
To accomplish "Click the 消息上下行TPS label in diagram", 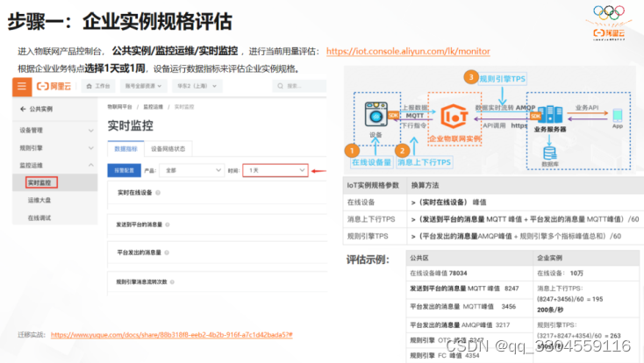I will tap(425, 162).
